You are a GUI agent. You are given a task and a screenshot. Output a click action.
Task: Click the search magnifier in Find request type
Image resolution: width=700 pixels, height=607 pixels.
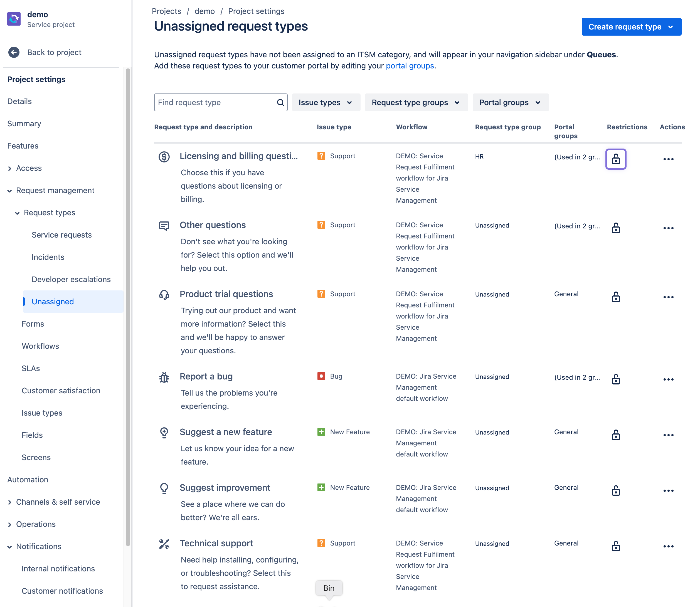pos(280,102)
